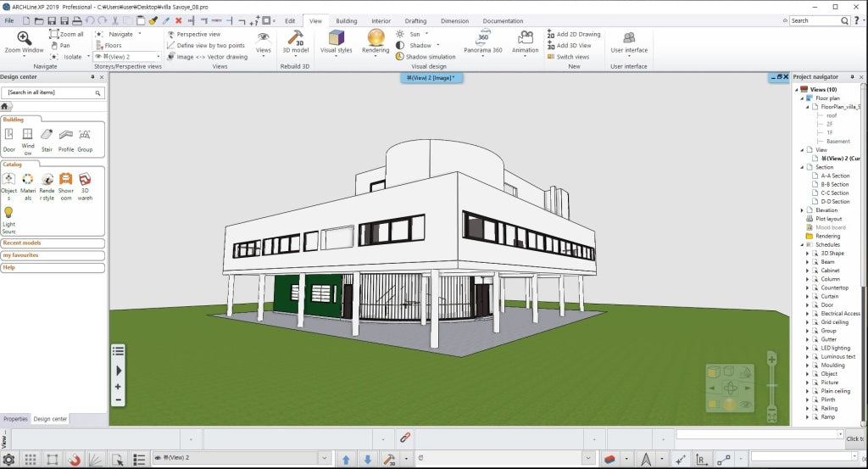Click Switch views
Screen dimensions: 868x469
pos(569,57)
